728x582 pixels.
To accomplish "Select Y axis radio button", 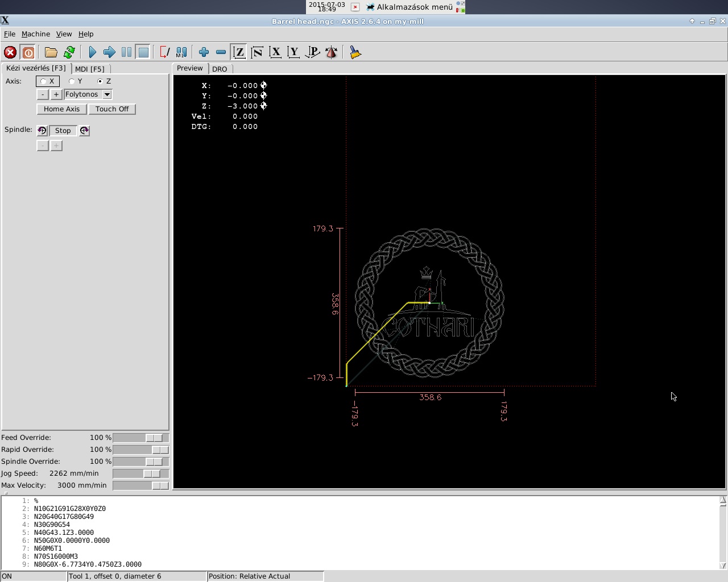I will 76,81.
